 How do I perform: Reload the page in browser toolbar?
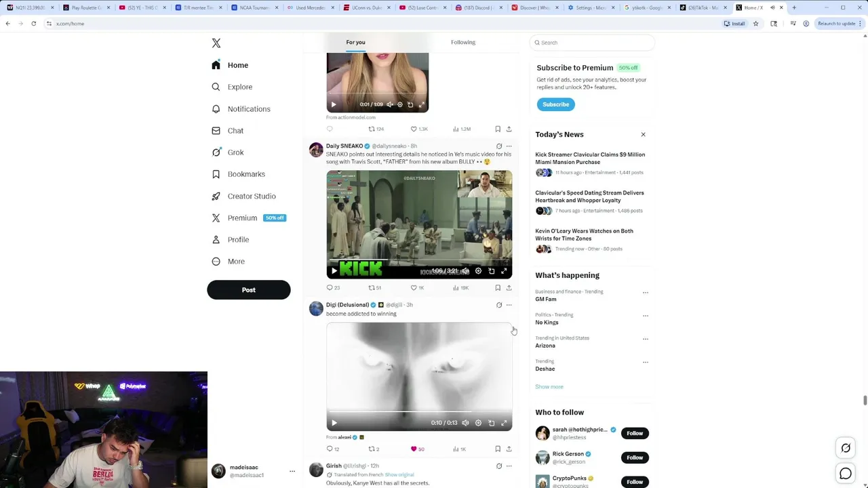33,24
